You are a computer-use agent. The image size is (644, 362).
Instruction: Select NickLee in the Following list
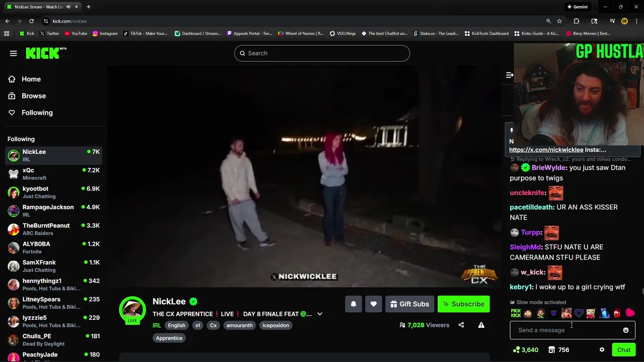pyautogui.click(x=54, y=155)
